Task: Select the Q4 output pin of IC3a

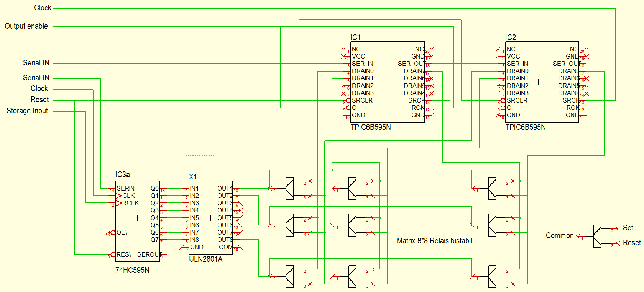Action: [154, 218]
